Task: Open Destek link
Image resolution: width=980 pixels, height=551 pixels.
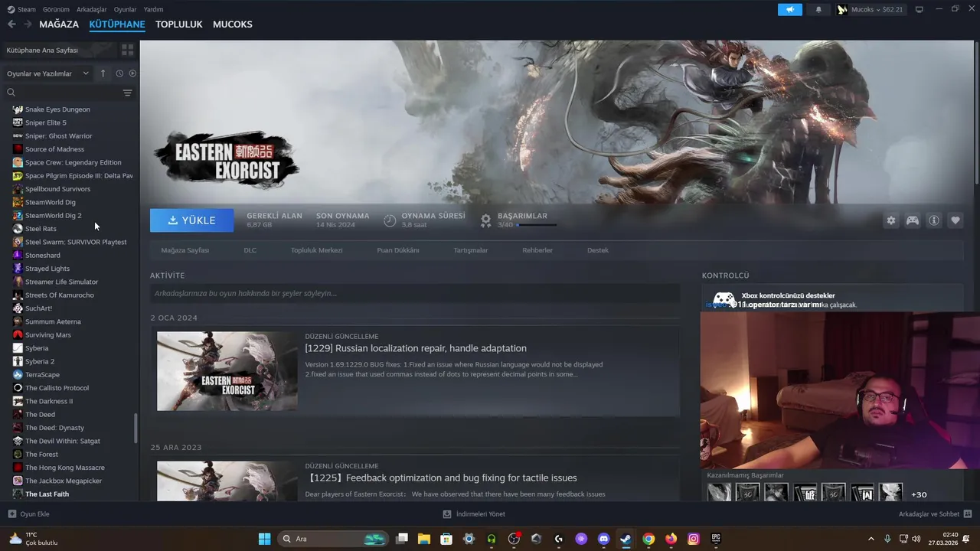Action: point(597,250)
